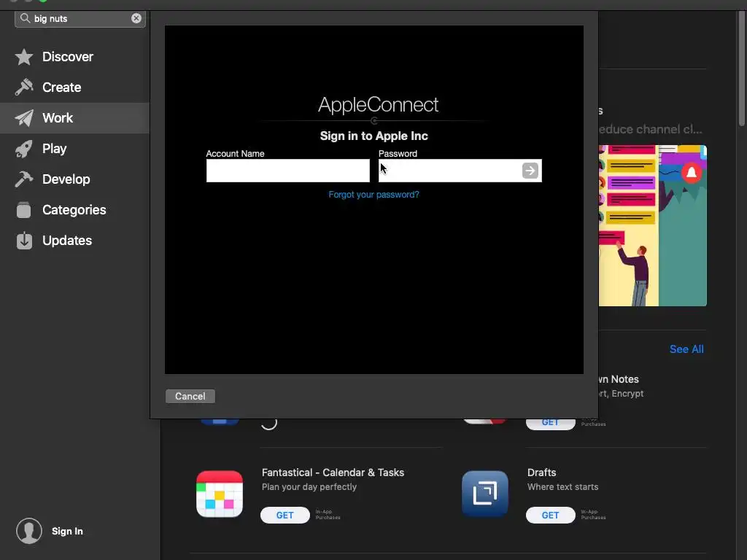The image size is (747, 560).
Task: Click the "Where text starts" subtitle
Action: pyautogui.click(x=562, y=486)
